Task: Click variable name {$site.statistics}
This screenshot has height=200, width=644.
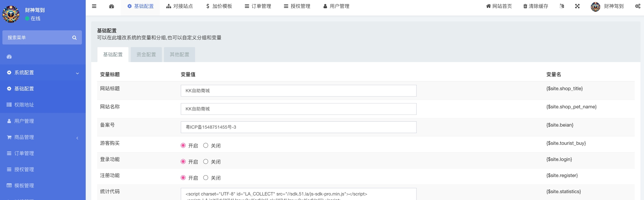Action: point(563,192)
